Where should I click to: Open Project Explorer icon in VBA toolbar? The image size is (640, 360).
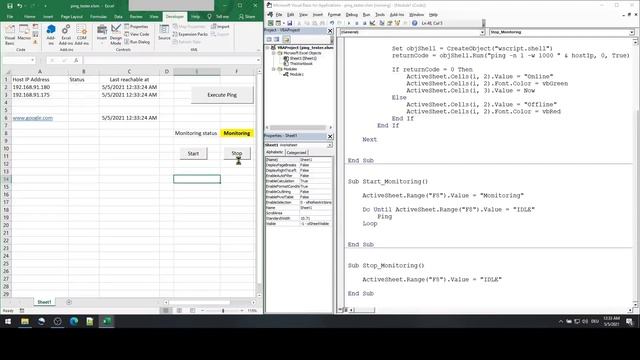point(382,23)
